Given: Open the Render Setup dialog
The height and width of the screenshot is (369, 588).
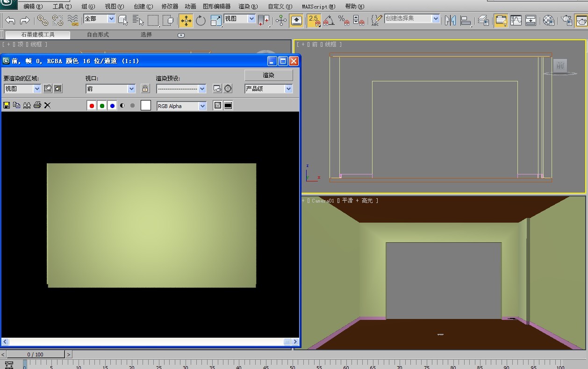Looking at the screenshot, I should [566, 20].
